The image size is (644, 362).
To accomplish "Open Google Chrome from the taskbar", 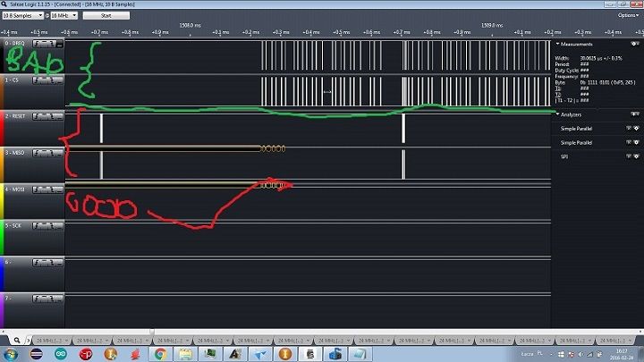I will pyautogui.click(x=160, y=354).
